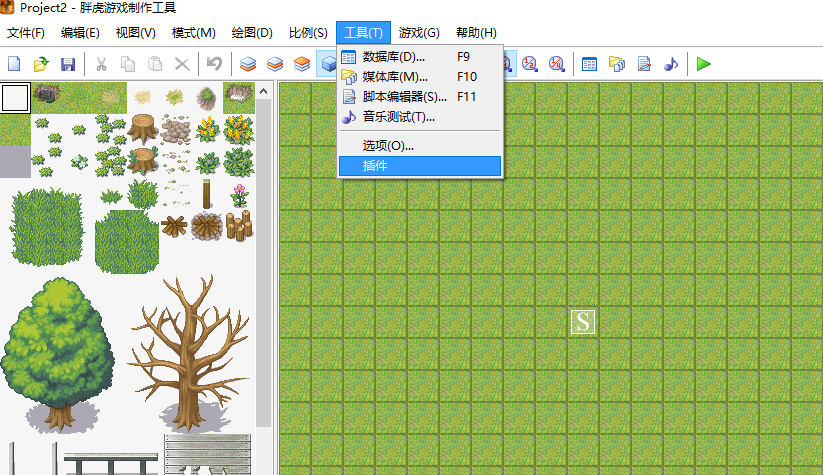Close the open 工具(T) menu
Viewport: 823px width, 475px height.
[363, 33]
